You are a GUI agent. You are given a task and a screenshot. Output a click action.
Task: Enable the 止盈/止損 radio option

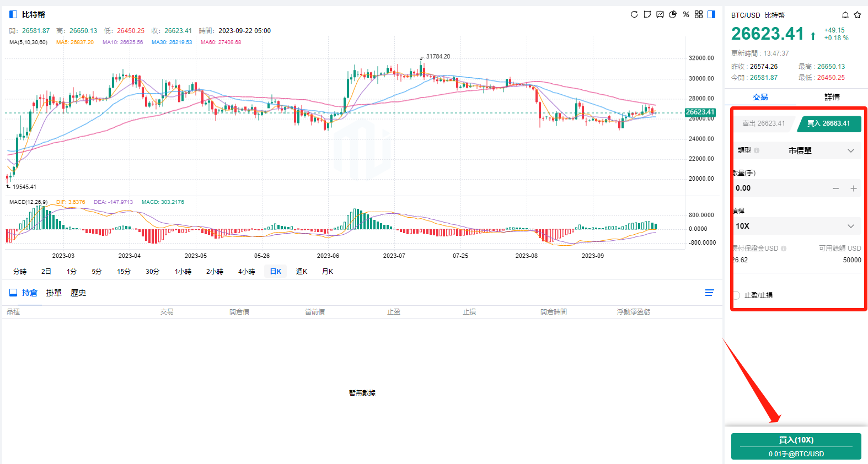pos(736,295)
